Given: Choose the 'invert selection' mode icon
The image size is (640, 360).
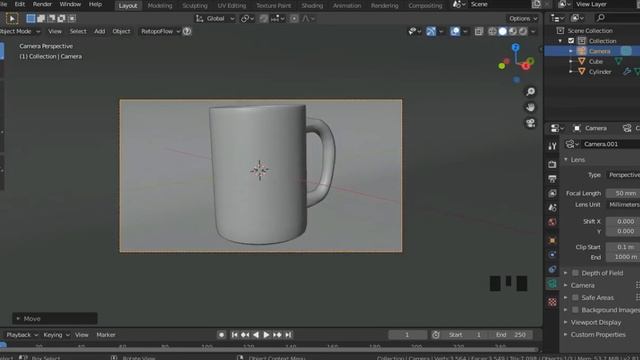Looking at the screenshot, I should (x=61, y=18).
